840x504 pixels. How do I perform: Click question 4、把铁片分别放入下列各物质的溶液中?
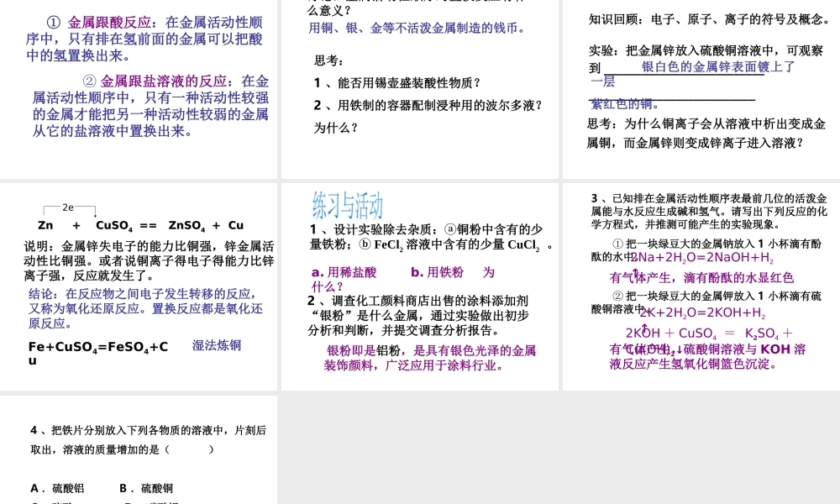[x=149, y=439]
